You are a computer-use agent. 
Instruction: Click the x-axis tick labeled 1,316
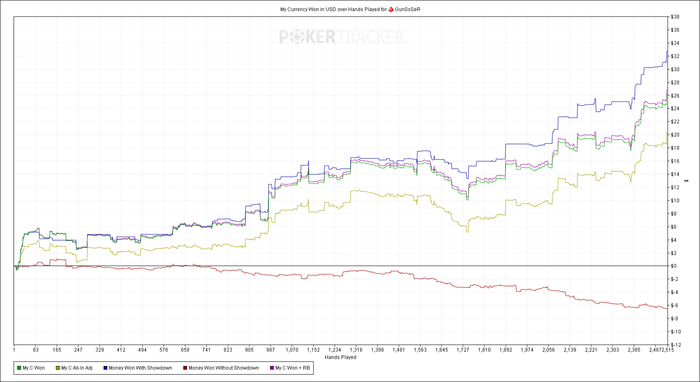point(356,351)
